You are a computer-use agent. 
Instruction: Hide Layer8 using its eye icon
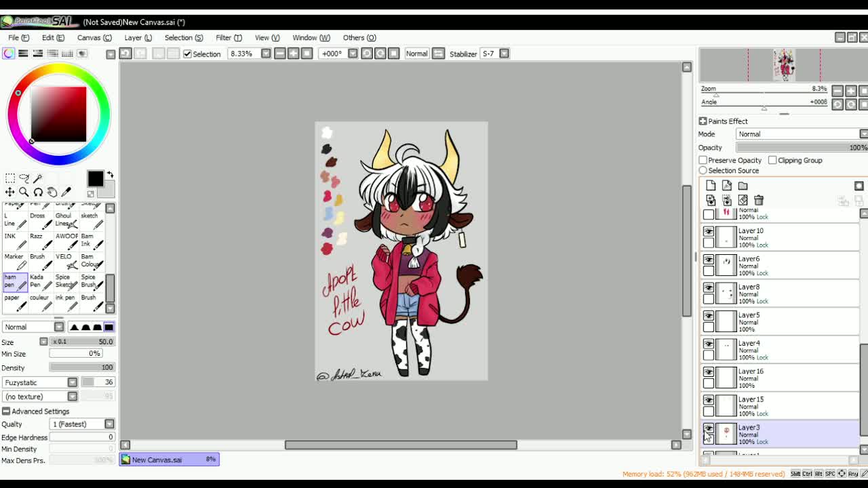pyautogui.click(x=709, y=288)
